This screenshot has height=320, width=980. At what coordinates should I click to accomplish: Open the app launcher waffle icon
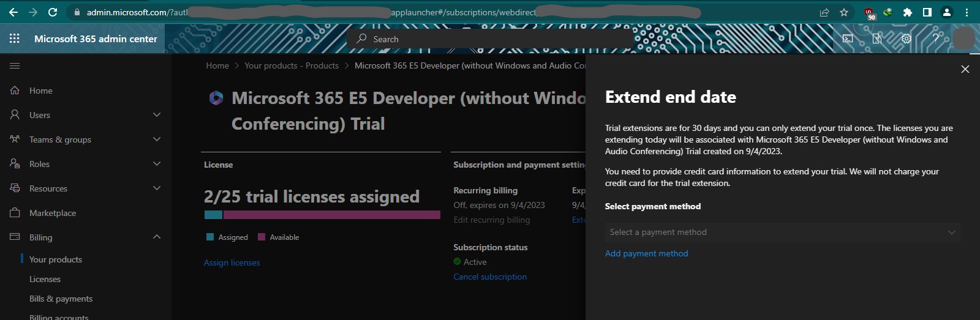pos(15,39)
